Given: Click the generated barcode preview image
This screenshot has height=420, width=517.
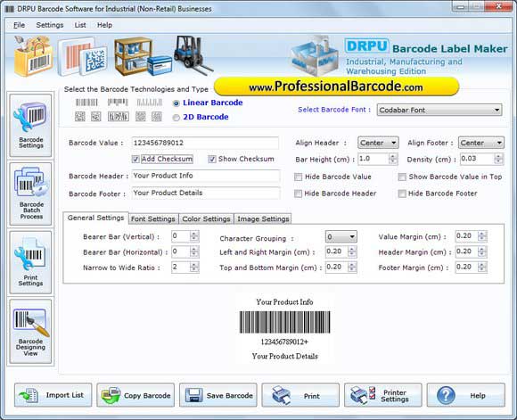Looking at the screenshot, I should pyautogui.click(x=284, y=322).
